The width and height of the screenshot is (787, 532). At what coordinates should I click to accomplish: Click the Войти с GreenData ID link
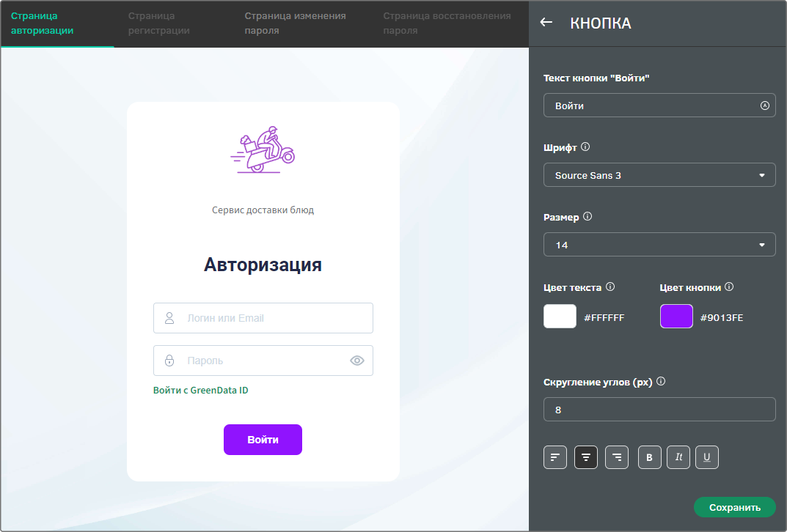tap(201, 390)
